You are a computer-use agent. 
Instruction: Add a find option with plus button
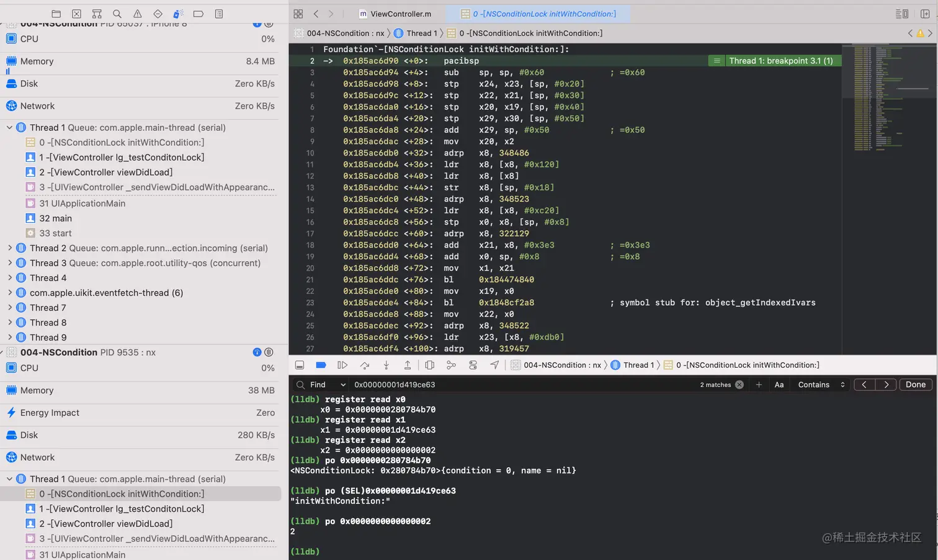(x=759, y=384)
